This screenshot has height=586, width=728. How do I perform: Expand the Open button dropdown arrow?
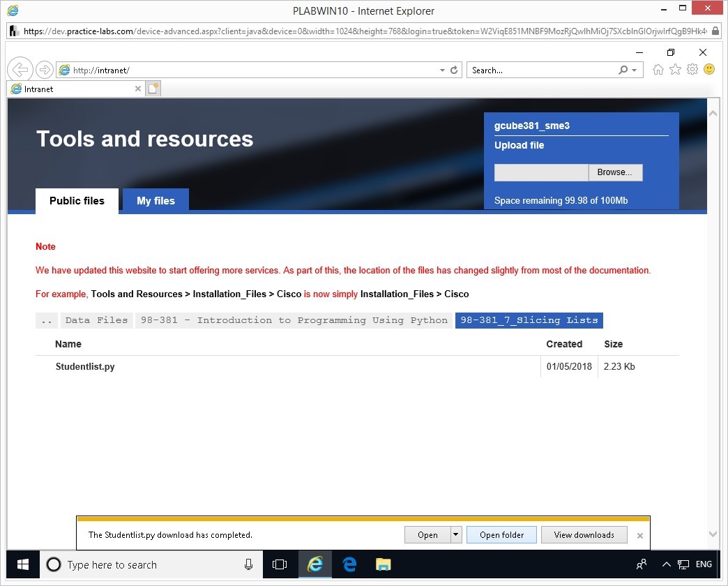pos(455,535)
